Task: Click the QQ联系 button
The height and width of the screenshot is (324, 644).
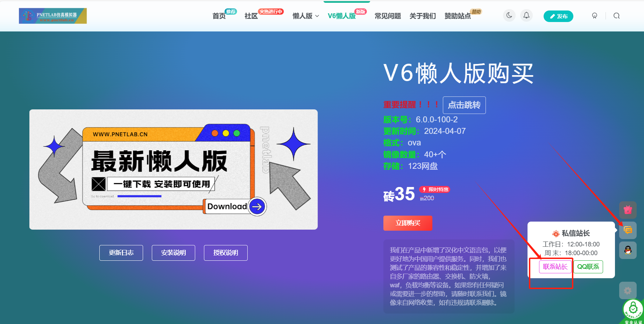Action: (588, 267)
